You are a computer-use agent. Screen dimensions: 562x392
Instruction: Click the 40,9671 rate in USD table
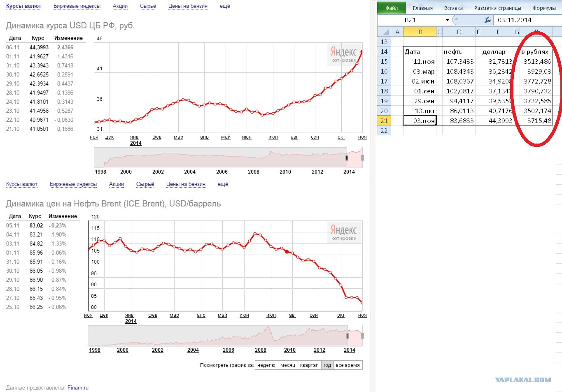(x=39, y=120)
